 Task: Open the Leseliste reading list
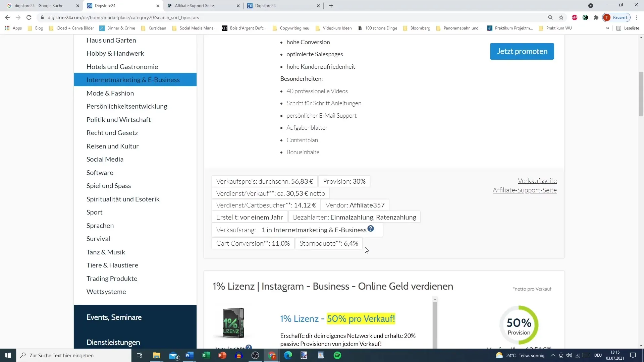(x=628, y=28)
